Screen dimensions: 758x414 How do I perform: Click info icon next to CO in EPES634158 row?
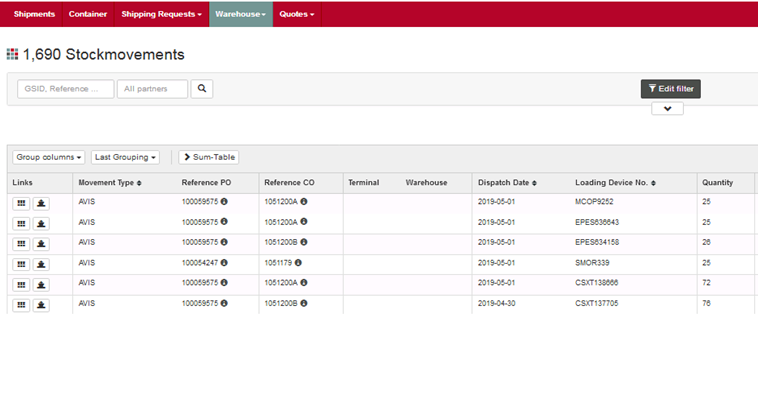click(304, 242)
